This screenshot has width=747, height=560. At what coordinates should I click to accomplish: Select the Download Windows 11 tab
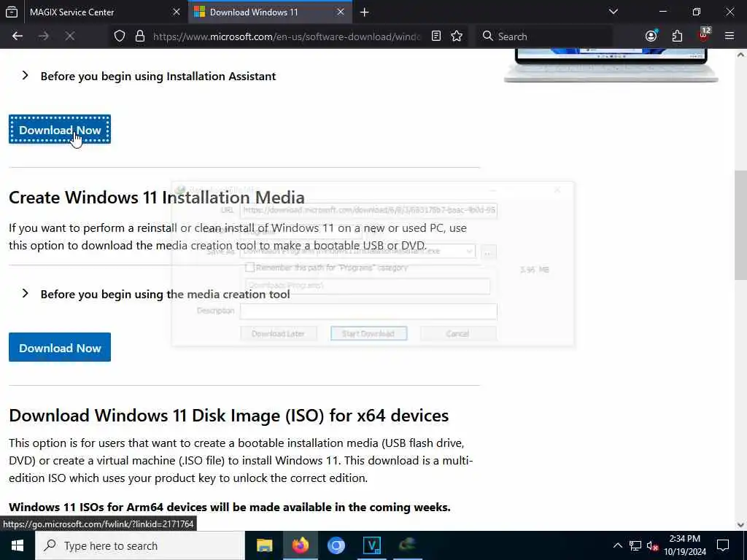[x=270, y=12]
